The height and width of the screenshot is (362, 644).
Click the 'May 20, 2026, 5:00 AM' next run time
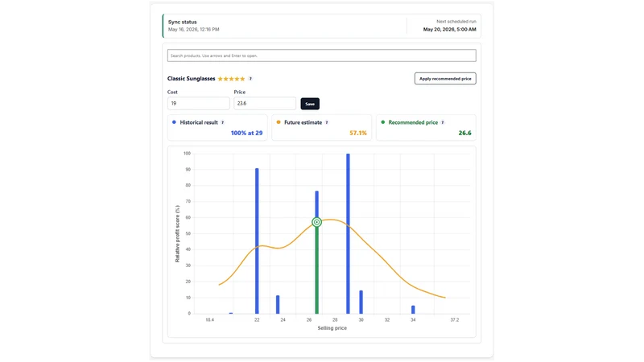pyautogui.click(x=450, y=30)
